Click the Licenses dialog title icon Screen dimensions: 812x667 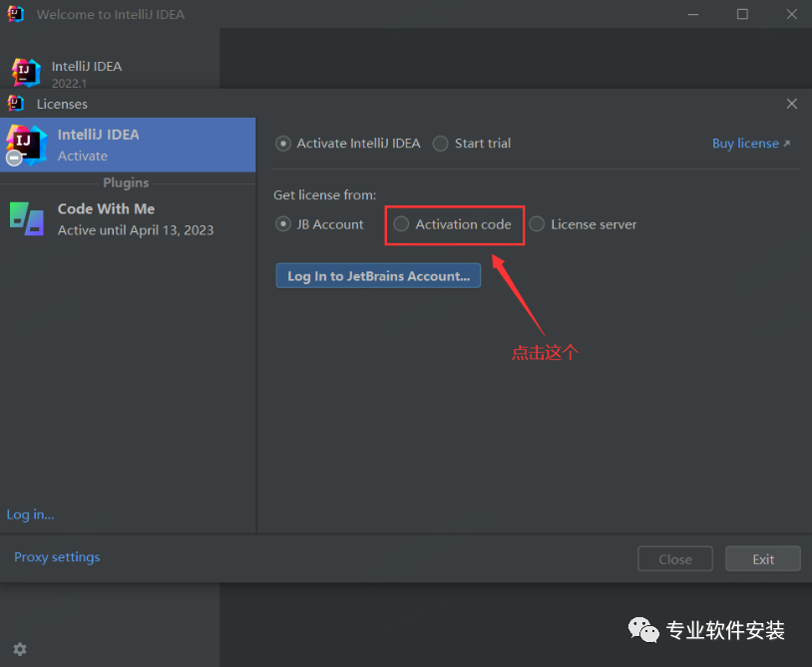tap(16, 104)
